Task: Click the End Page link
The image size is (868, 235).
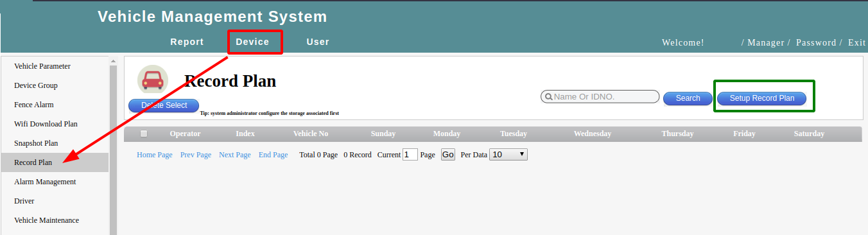Action: tap(273, 155)
